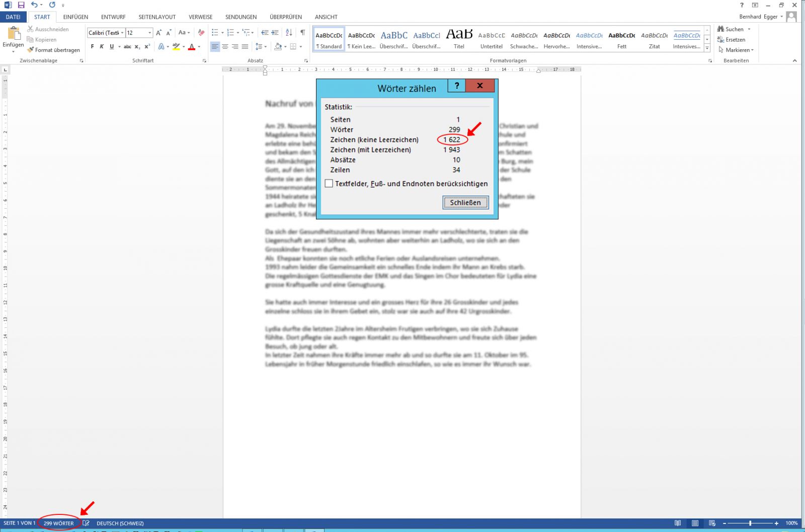The image size is (805, 532).
Task: Switch to read mode view icon
Action: coord(678,523)
